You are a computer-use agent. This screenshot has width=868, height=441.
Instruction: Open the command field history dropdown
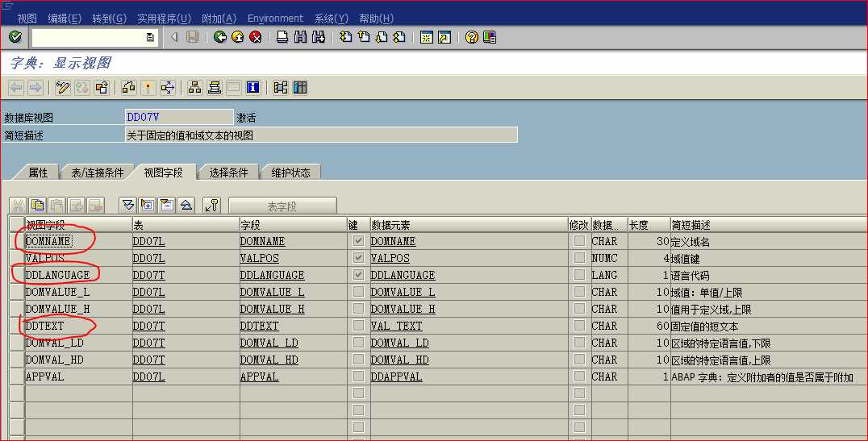[x=150, y=37]
